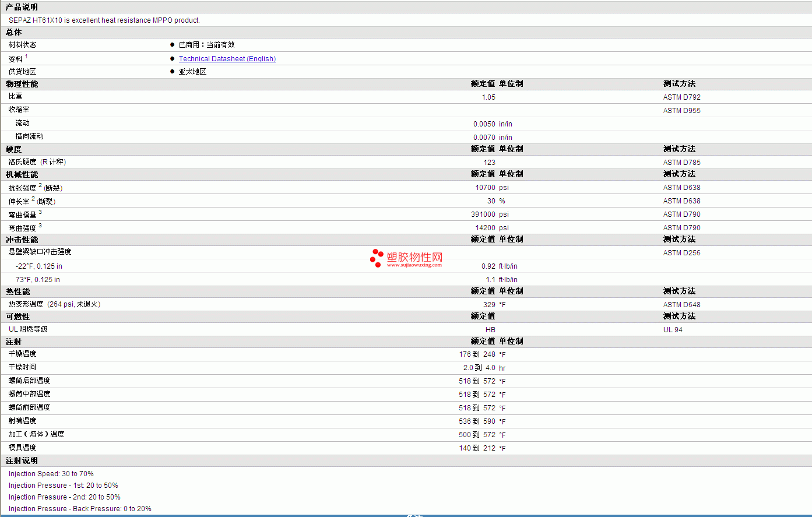Click the 伸长率 (断裂) row label
812x517 pixels.
pyautogui.click(x=32, y=201)
